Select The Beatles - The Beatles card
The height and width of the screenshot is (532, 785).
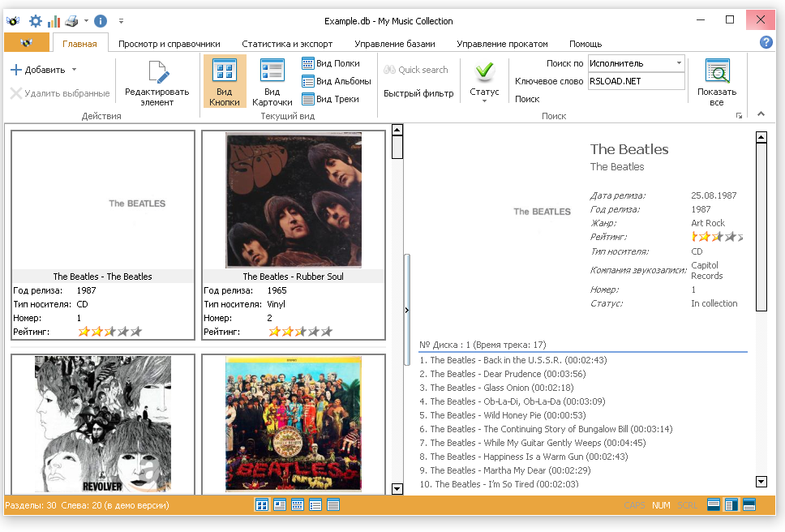[103, 235]
